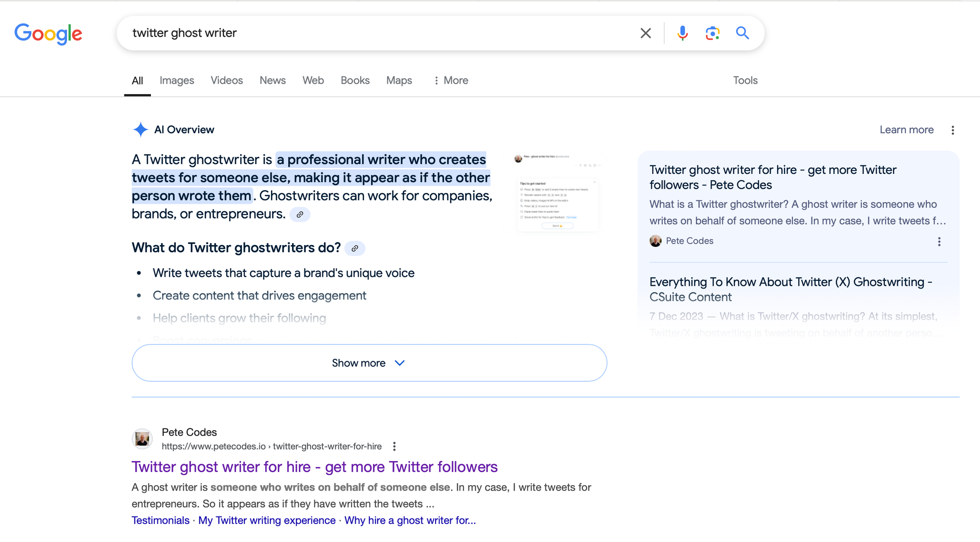
Task: Open the Twitter ghost writer for hire result
Action: (315, 467)
